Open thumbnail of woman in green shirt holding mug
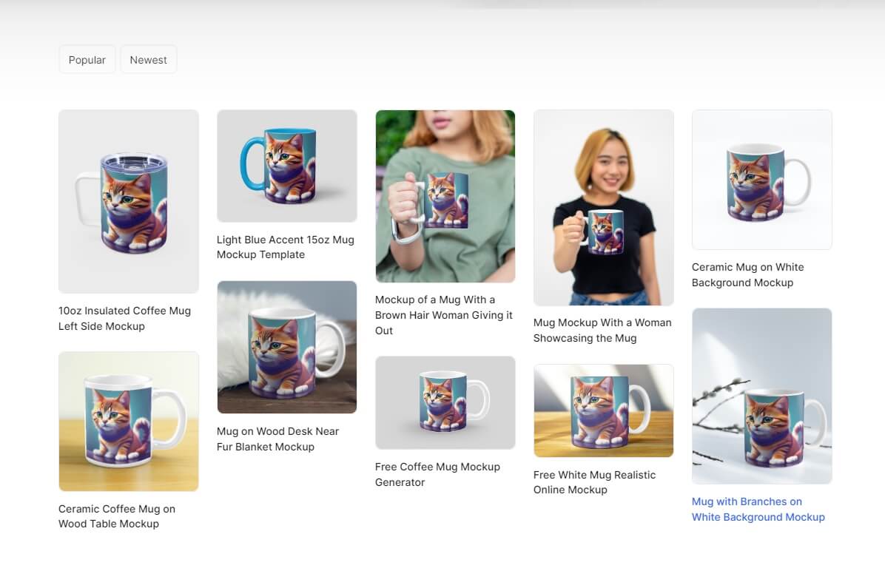 [x=445, y=196]
